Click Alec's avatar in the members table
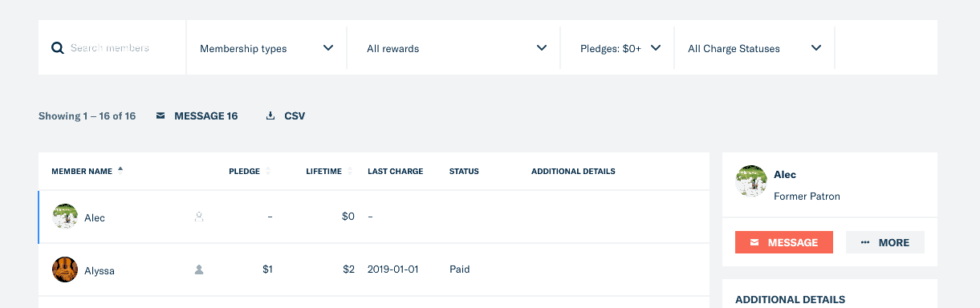The width and height of the screenshot is (980, 308). (x=65, y=217)
